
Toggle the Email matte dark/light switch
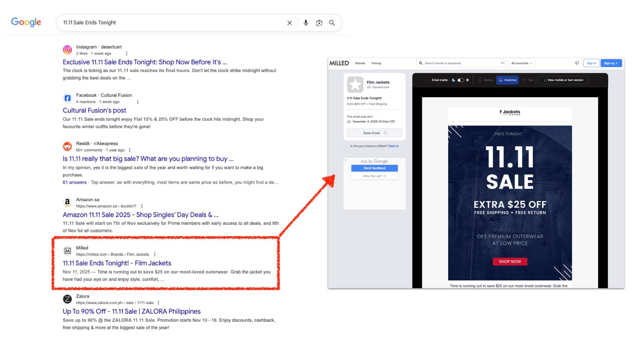click(x=461, y=80)
